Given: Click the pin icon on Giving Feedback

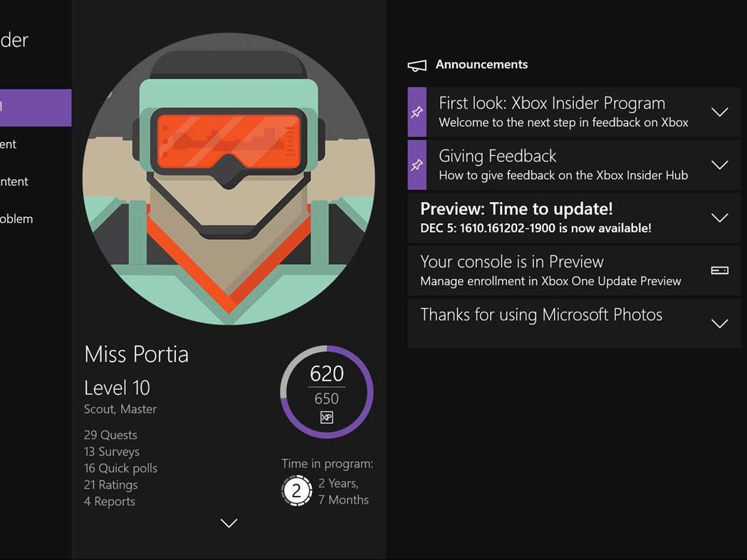Looking at the screenshot, I should click(x=417, y=165).
